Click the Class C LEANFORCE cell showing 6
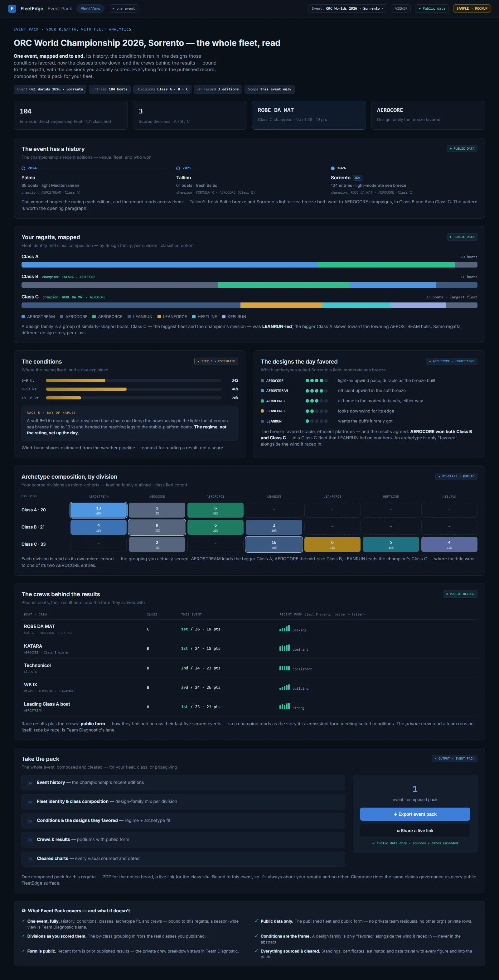Screen dimensions: 499x980 (x=332, y=544)
